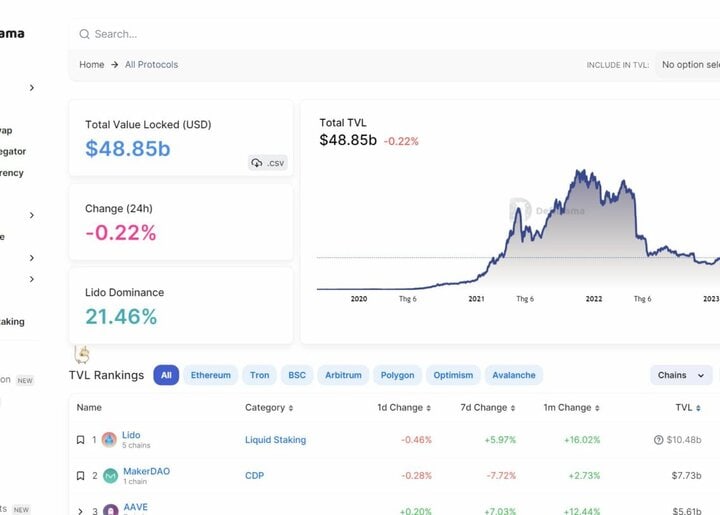Viewport: 720px width, 515px height.
Task: Bookmark the MakerDAO protocol row
Action: 81,476
